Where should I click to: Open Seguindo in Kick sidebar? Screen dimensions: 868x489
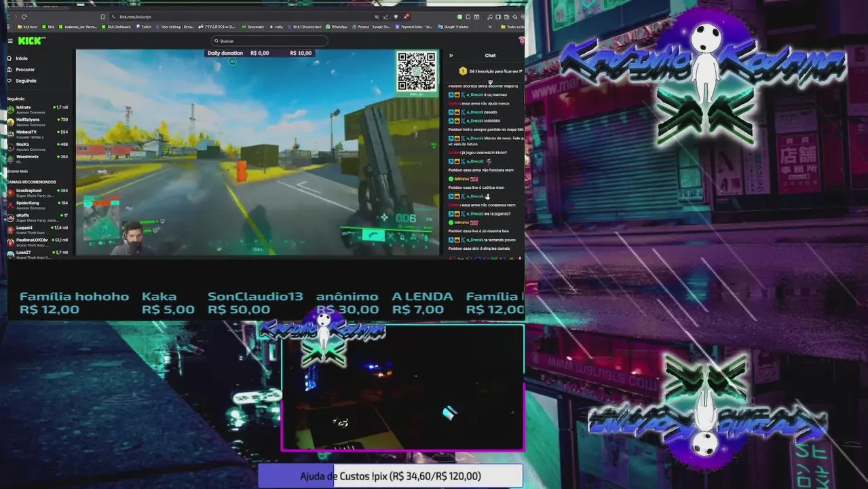coord(22,81)
